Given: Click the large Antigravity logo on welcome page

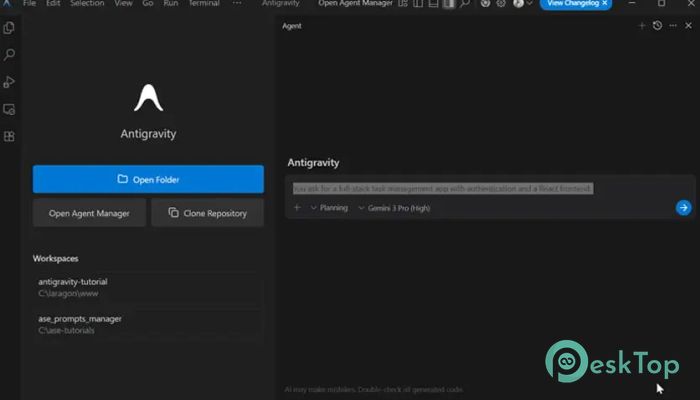Looking at the screenshot, I should (x=148, y=98).
